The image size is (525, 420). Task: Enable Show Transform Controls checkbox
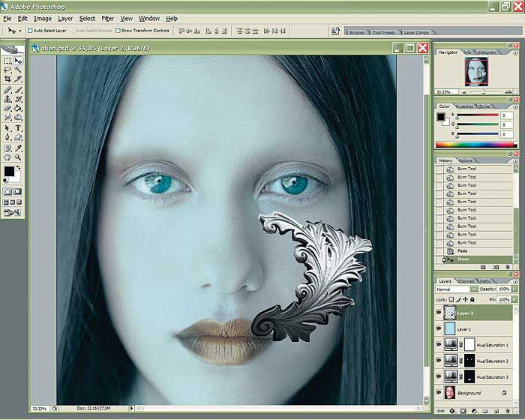pos(118,31)
